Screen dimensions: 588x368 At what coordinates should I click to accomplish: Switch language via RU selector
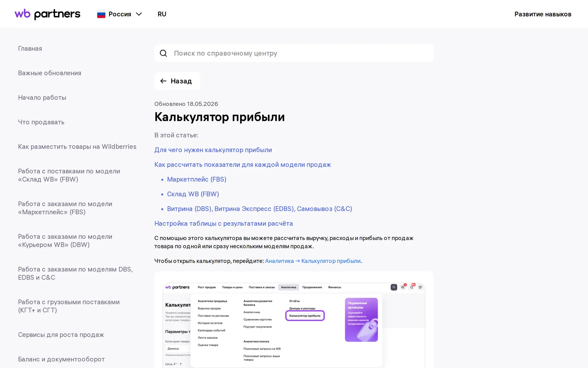tap(162, 14)
